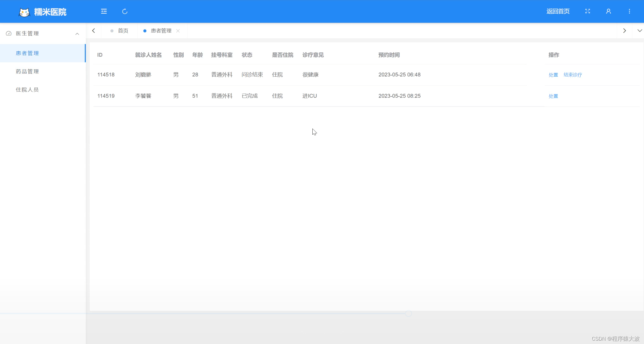
Task: Click the refresh icon in the header
Action: [x=125, y=11]
